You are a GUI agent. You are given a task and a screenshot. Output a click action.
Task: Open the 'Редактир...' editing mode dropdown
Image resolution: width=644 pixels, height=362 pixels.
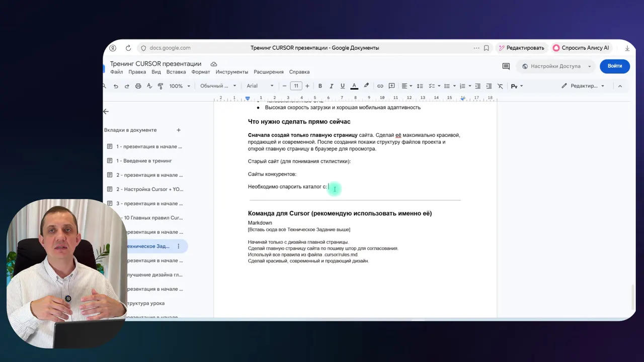pyautogui.click(x=583, y=86)
